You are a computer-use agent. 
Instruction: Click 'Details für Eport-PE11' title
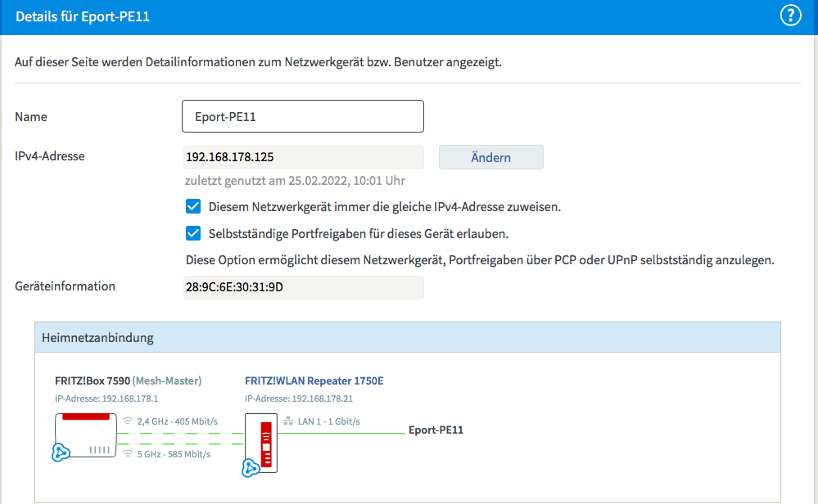click(83, 16)
